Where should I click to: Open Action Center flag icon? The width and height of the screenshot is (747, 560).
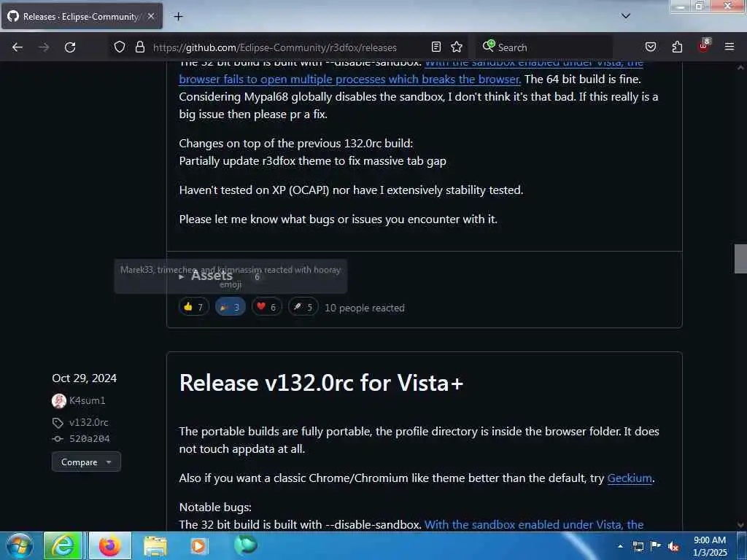coord(656,545)
